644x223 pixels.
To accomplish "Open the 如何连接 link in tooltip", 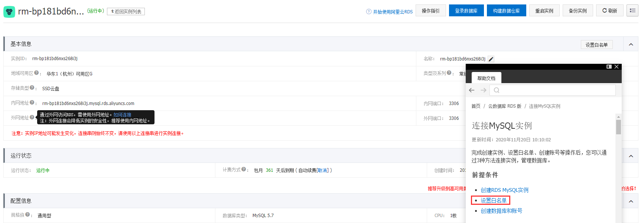I will tap(122, 115).
